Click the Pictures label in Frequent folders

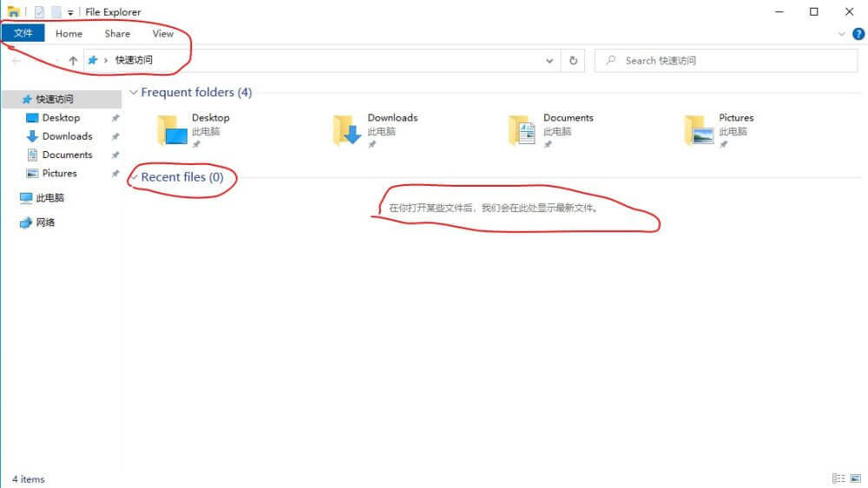pyautogui.click(x=736, y=117)
